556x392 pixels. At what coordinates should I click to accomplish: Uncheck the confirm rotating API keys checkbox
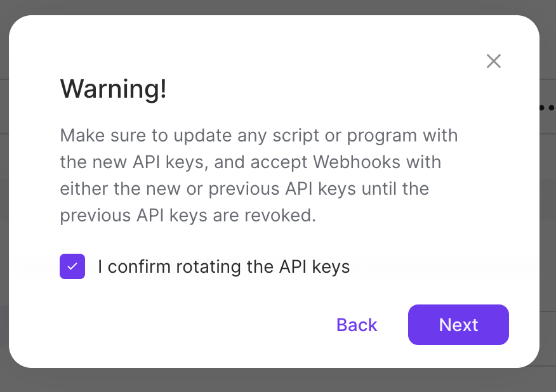[x=72, y=266]
